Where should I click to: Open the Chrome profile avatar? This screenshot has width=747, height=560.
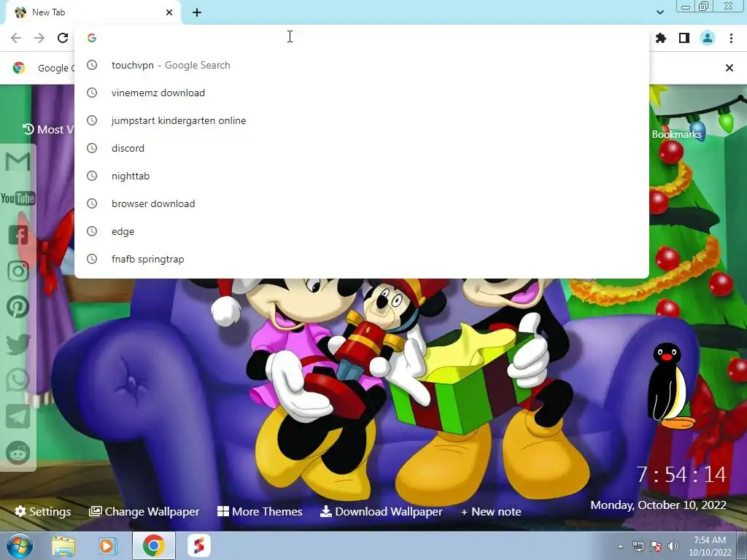coord(708,38)
